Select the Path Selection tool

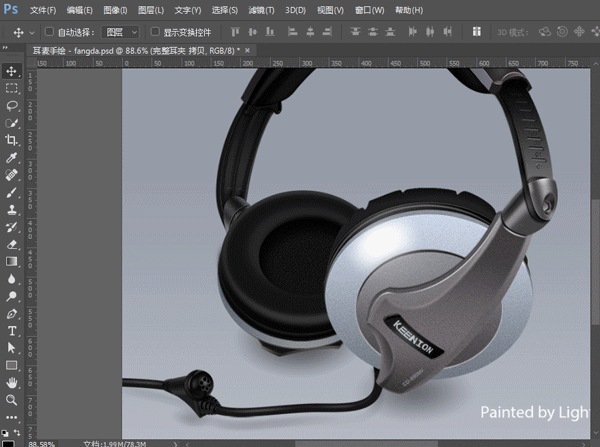pos(11,348)
